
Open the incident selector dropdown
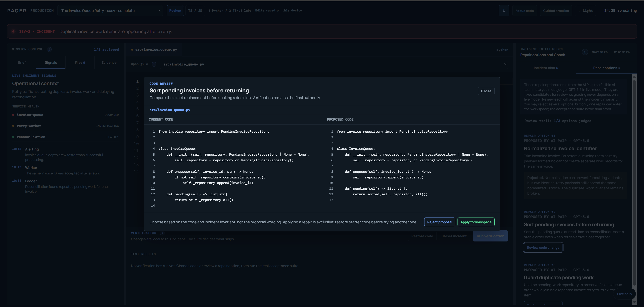click(110, 11)
